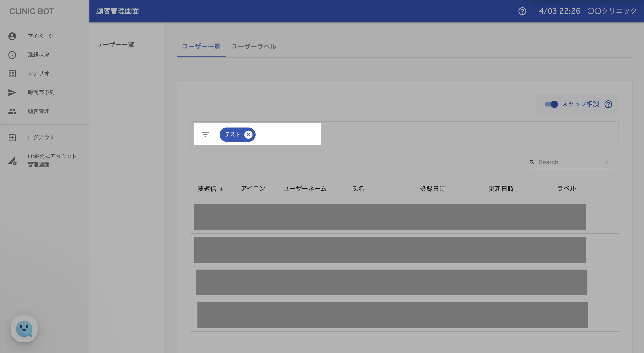
Task: Sort by 要返信 column arrow
Action: click(222, 189)
